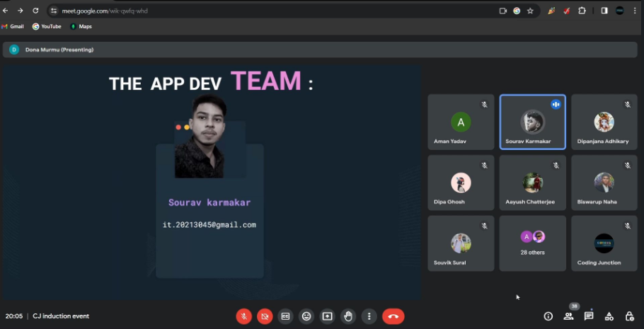
Task: Open the Gmail bookmark
Action: coord(13,26)
